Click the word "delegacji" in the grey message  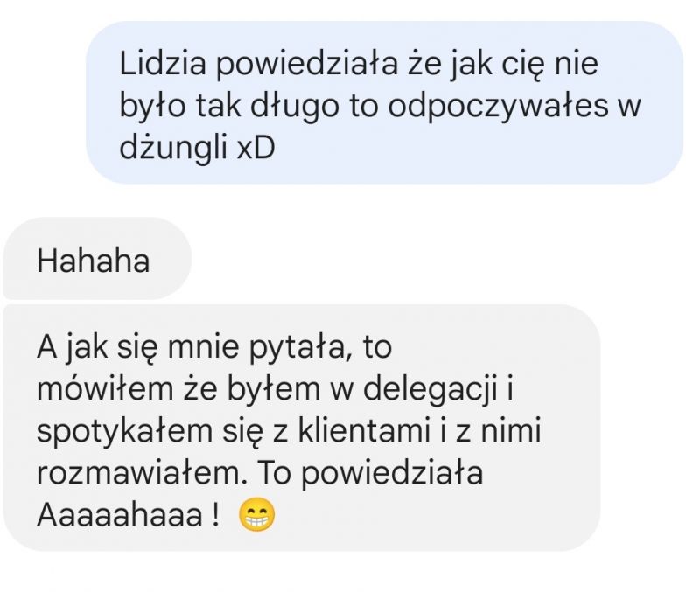click(430, 390)
